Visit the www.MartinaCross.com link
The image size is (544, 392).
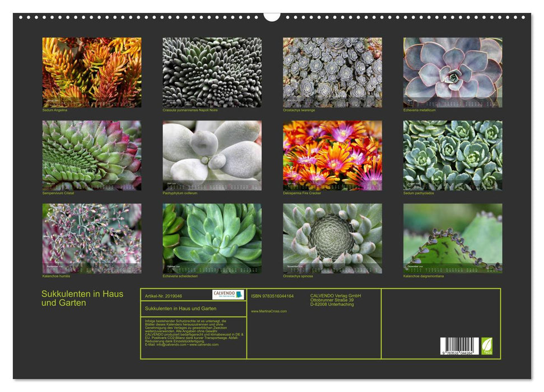[269, 311]
